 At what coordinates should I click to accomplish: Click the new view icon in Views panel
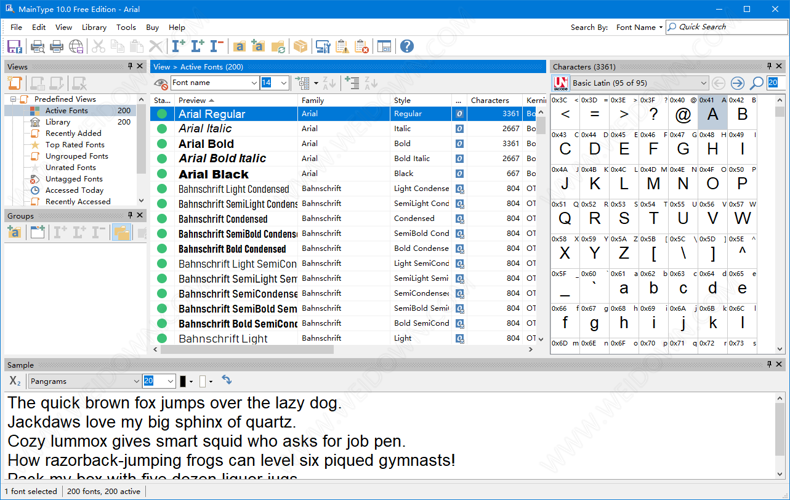(15, 83)
